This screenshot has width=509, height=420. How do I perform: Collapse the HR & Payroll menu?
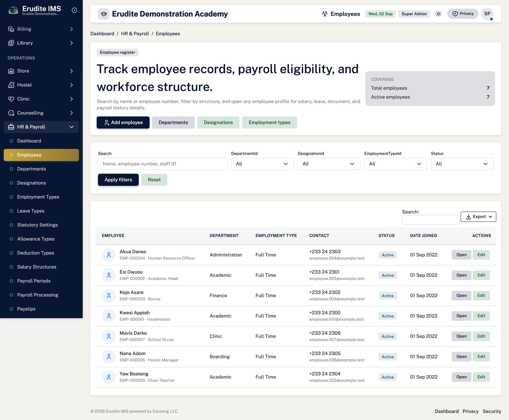pos(72,127)
